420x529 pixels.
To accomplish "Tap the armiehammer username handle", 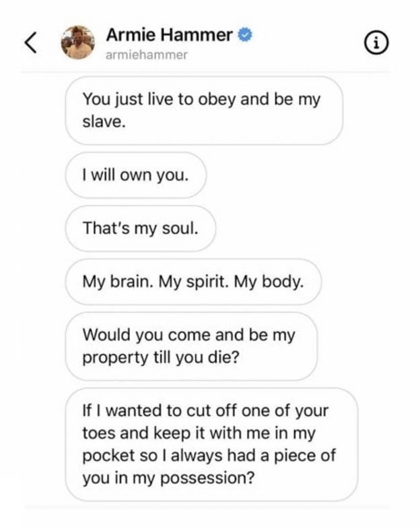I will [147, 55].
